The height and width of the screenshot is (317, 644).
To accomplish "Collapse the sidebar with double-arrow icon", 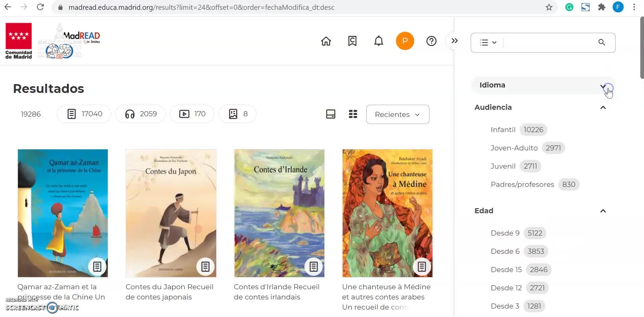I will 454,41.
